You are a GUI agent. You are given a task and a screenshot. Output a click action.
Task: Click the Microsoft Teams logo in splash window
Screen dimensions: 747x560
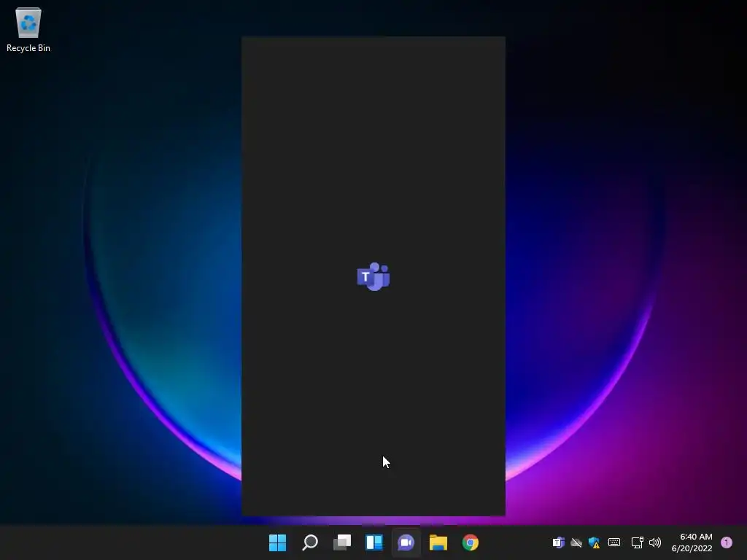373,276
